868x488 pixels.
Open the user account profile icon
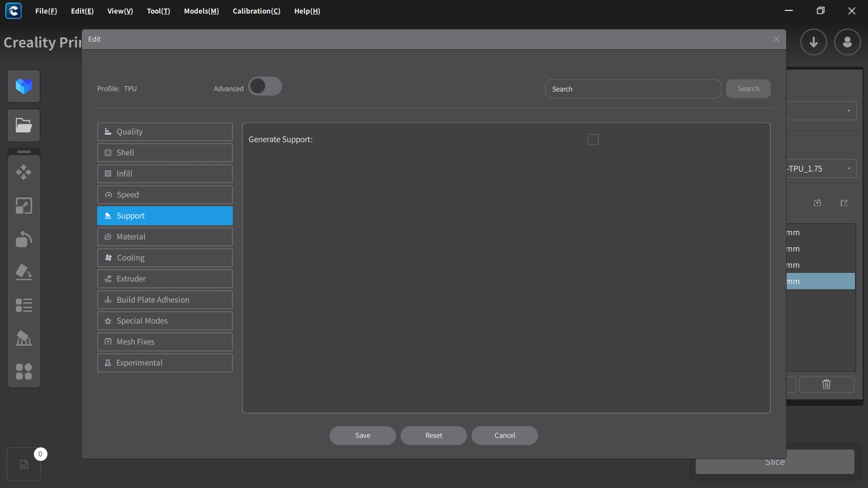[x=848, y=42]
